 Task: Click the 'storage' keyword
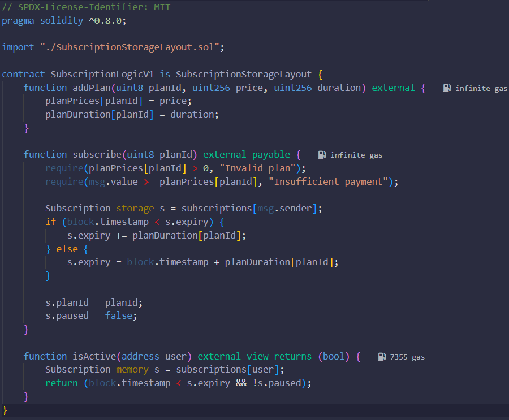[x=135, y=209]
